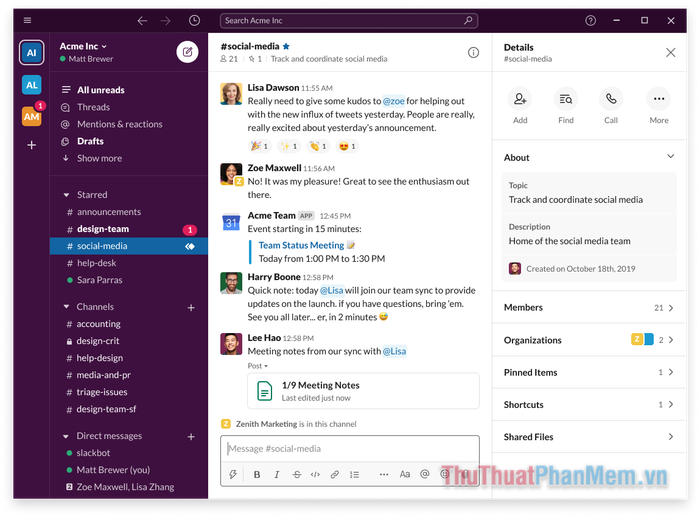
Task: Open Mentions & reactions
Action: [119, 124]
